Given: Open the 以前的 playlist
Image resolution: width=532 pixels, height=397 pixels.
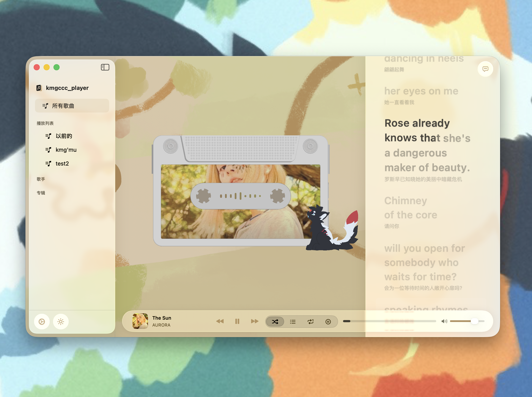Looking at the screenshot, I should click(64, 136).
